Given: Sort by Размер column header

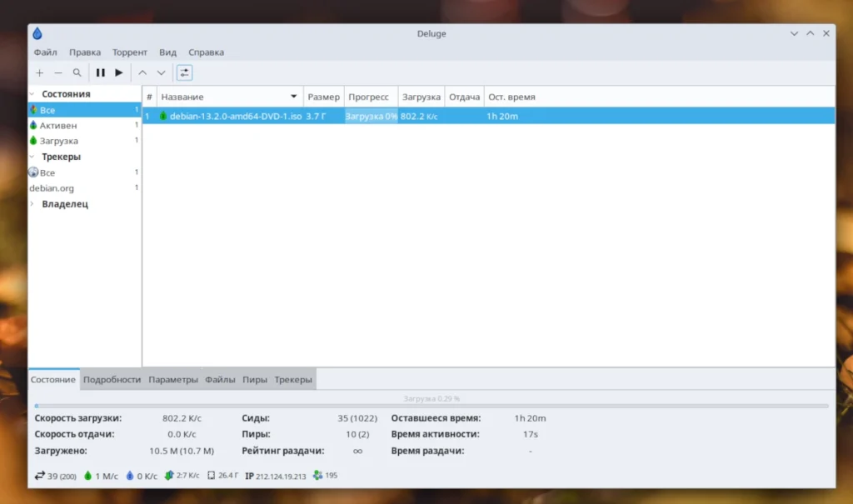Looking at the screenshot, I should pos(324,97).
